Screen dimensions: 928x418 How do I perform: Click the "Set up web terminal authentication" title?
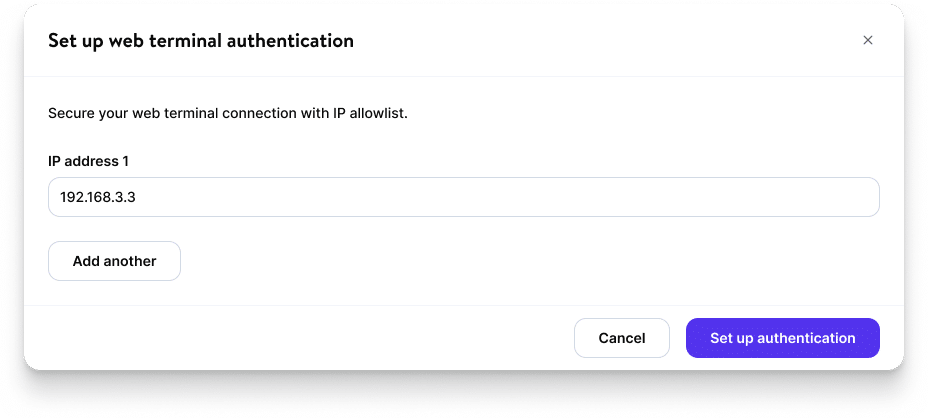tap(201, 41)
